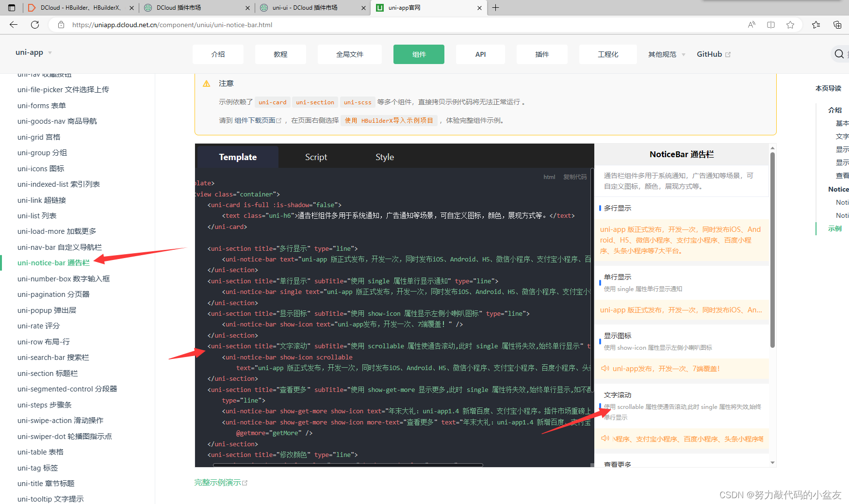Open the 完整示例演示 link
Screen dimensions: 849x504
[221, 483]
